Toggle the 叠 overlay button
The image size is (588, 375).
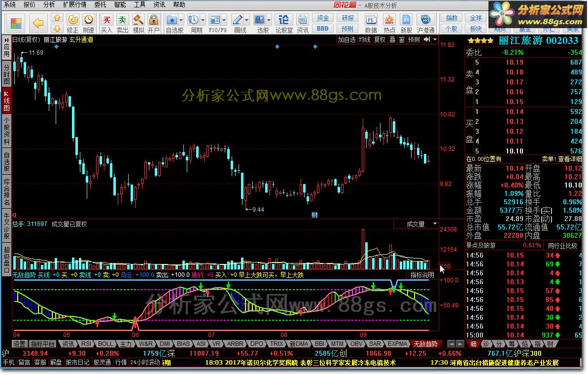click(392, 39)
